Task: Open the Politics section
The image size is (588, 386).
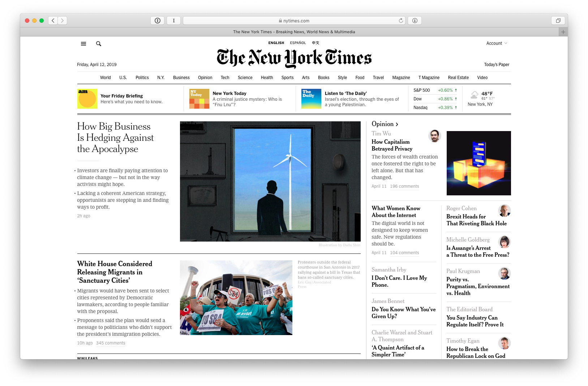Action: [142, 78]
